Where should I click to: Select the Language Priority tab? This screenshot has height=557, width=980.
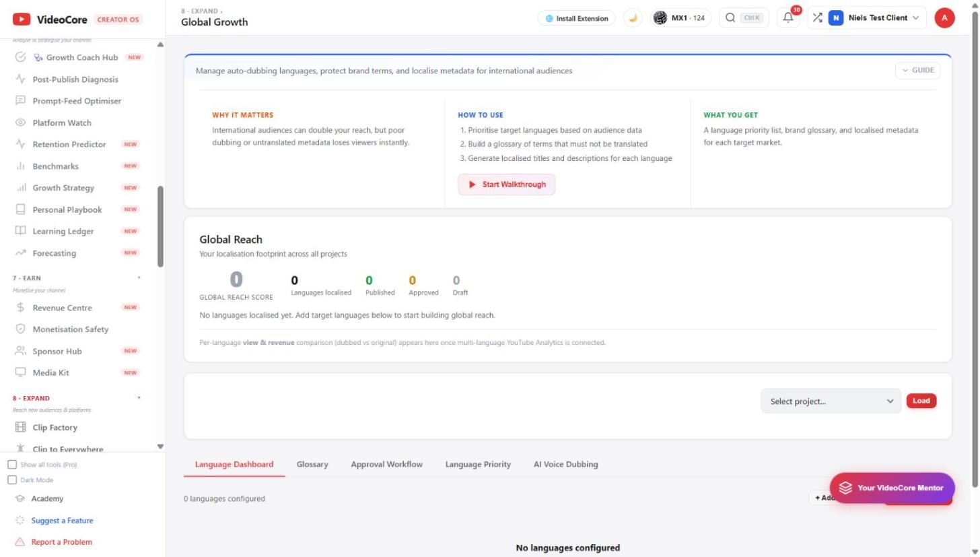point(478,464)
